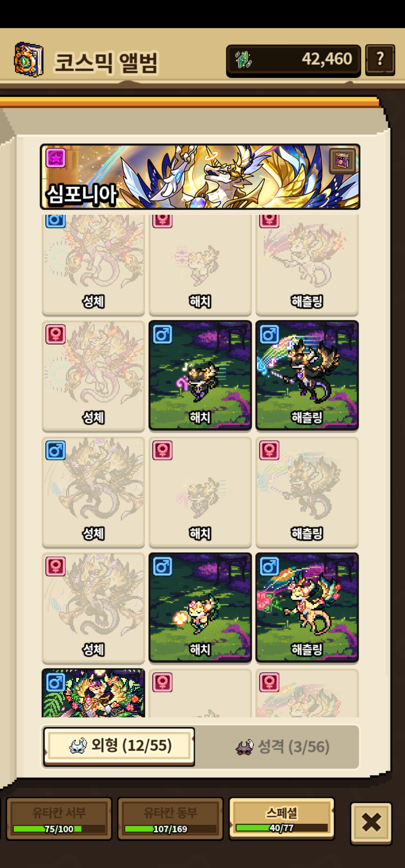The height and width of the screenshot is (868, 405).
Task: Open the unlocked male 성체 card at bottom
Action: pos(93,693)
